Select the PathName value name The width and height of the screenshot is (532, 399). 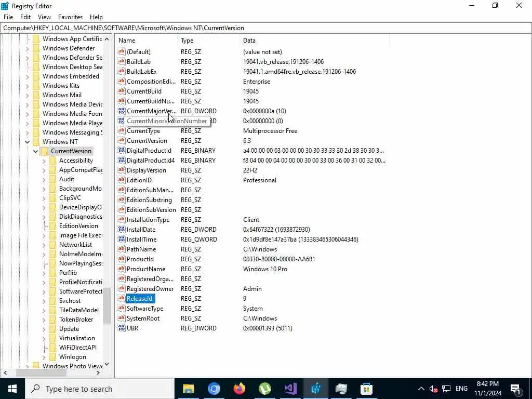coord(141,249)
